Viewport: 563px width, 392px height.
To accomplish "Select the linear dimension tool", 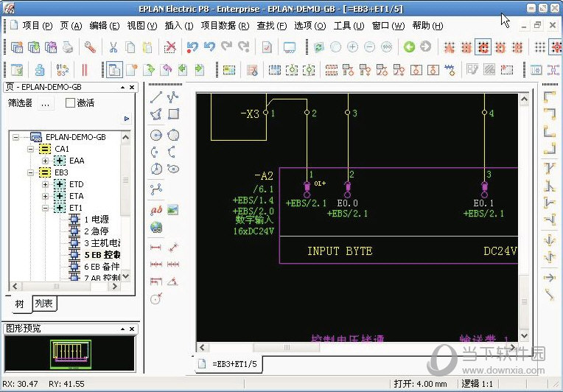I will click(155, 248).
